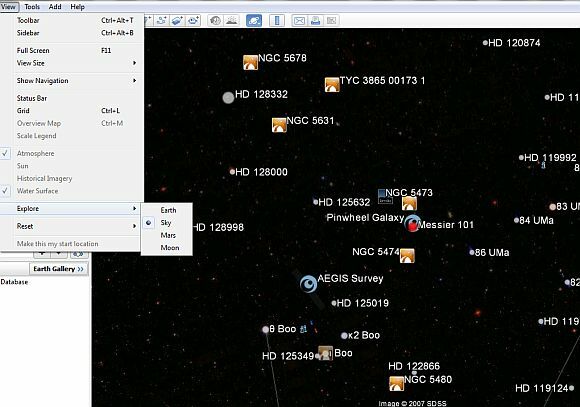The width and height of the screenshot is (580, 407).
Task: Click the Pinwheel Galaxy label
Action: click(x=365, y=218)
